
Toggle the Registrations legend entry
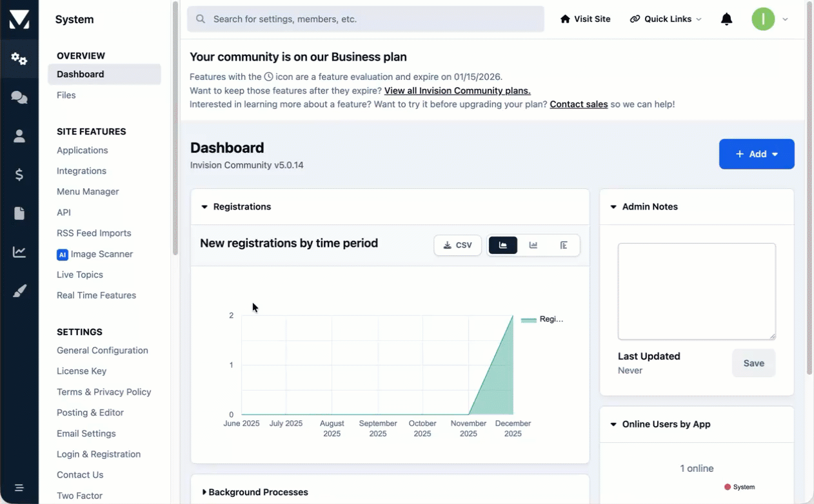tap(542, 319)
